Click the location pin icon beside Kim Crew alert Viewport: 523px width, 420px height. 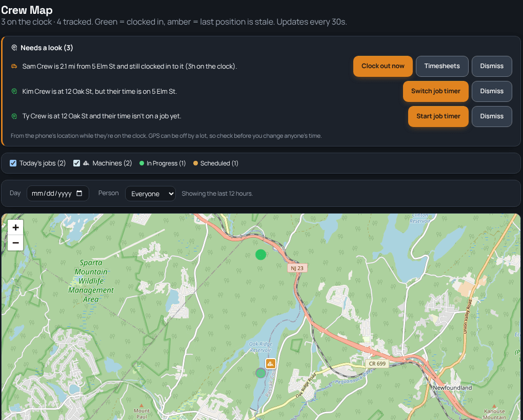click(14, 91)
